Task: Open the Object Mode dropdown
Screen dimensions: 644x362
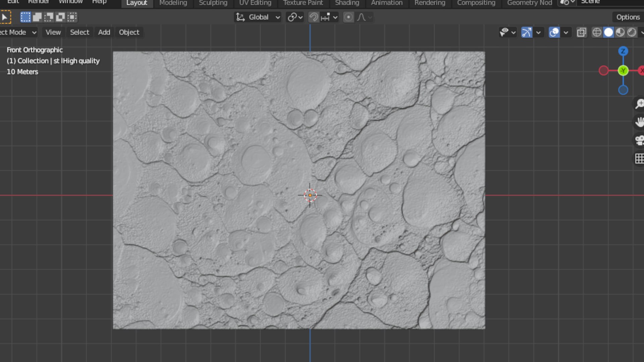Action: 18,33
